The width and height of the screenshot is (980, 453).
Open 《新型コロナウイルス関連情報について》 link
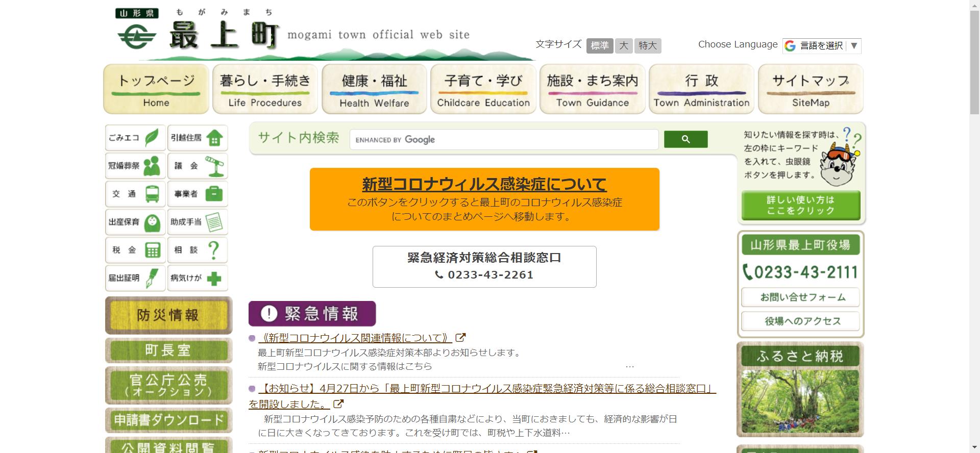pyautogui.click(x=356, y=338)
